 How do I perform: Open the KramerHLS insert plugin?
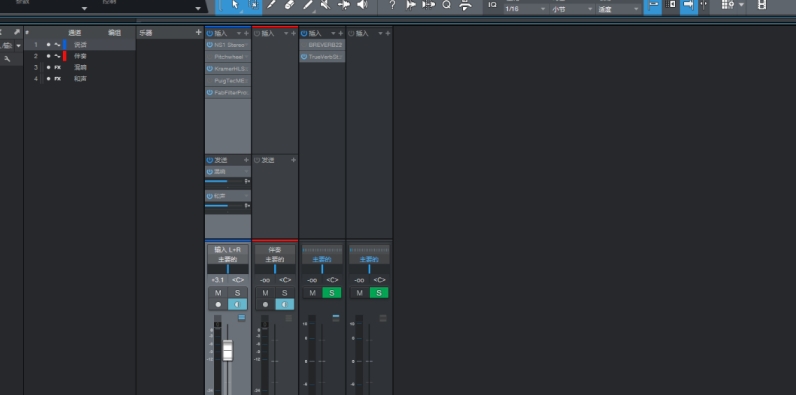(x=228, y=69)
